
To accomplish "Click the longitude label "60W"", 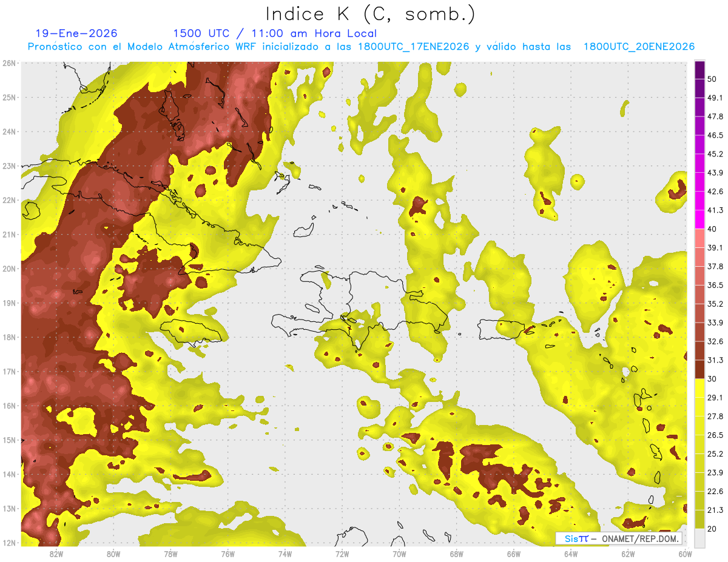I will click(x=686, y=554).
